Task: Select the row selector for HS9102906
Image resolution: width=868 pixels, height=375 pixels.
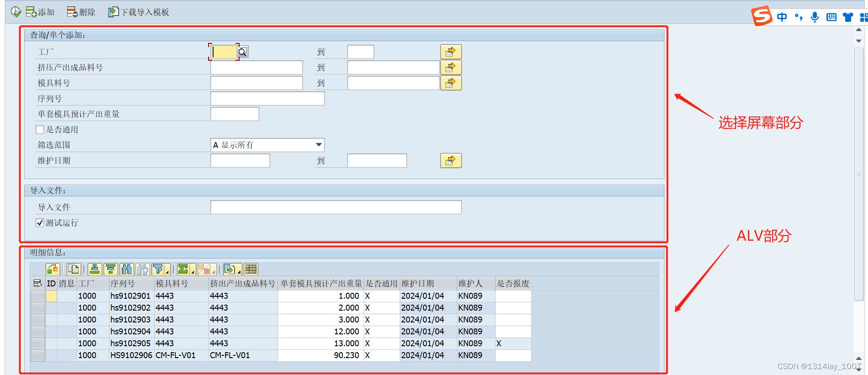Action: pos(38,355)
